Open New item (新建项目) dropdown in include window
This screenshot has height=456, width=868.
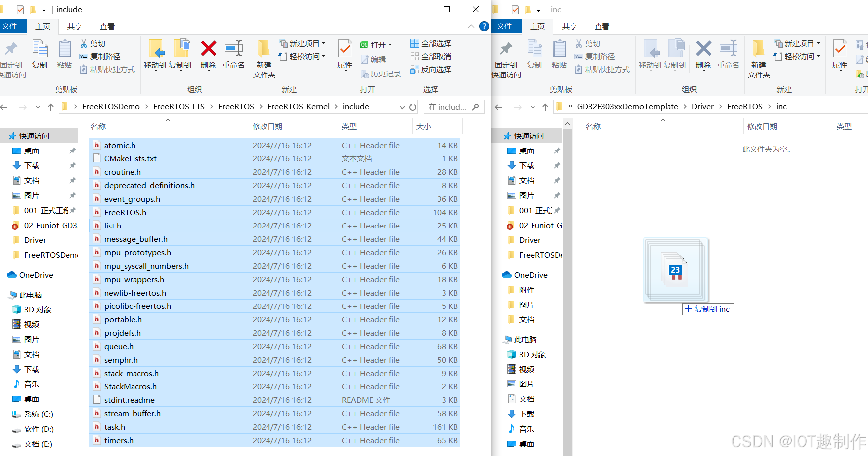pos(302,44)
